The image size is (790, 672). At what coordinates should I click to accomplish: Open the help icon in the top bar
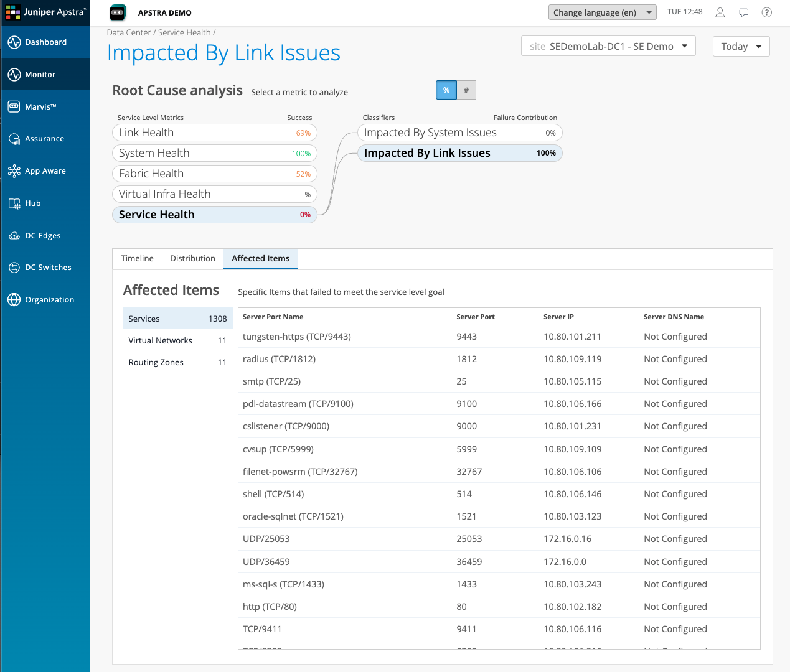766,12
